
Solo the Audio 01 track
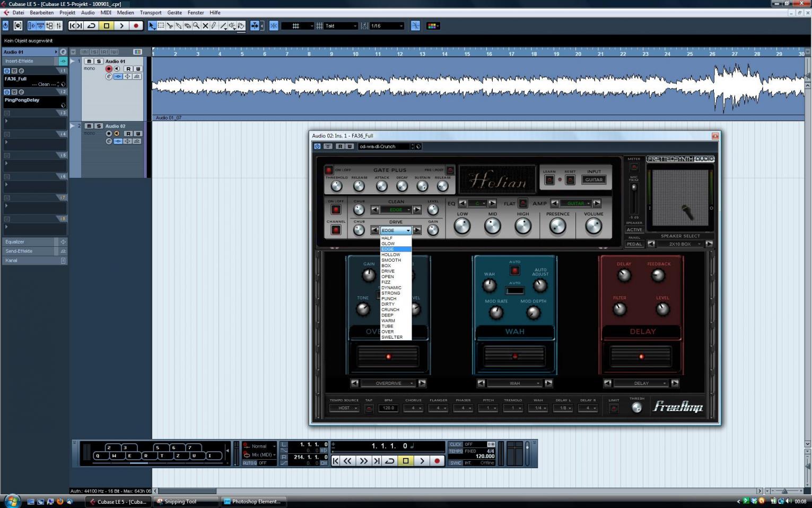pyautogui.click(x=98, y=62)
